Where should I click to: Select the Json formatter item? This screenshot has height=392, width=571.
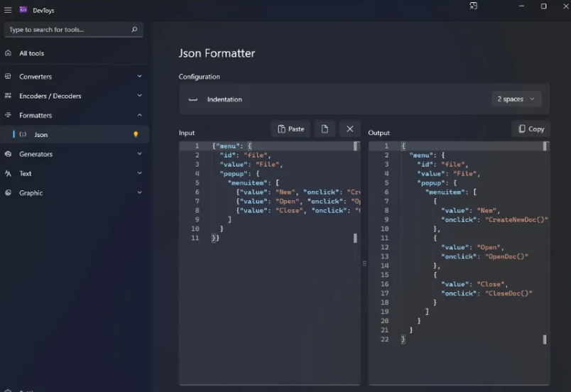[41, 134]
